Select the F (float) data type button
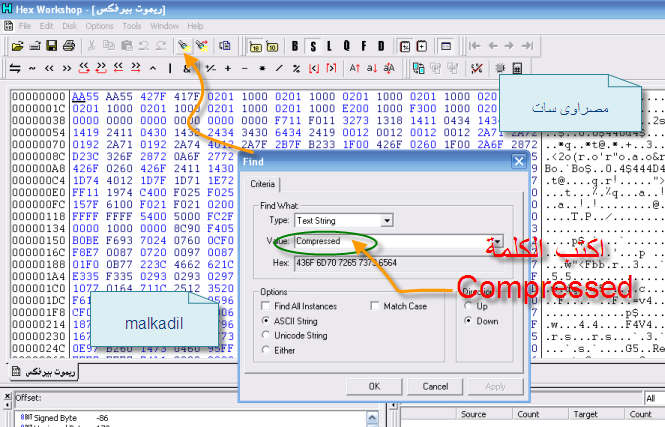Screen dimensions: 665x427 click(x=363, y=46)
